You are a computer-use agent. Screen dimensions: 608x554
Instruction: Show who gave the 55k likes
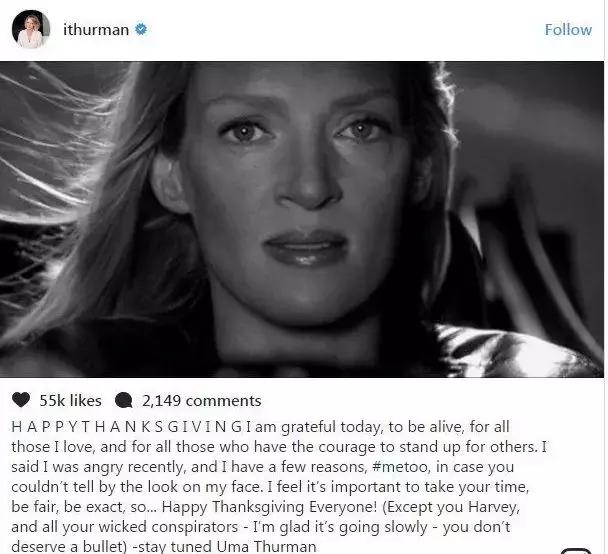click(x=71, y=400)
